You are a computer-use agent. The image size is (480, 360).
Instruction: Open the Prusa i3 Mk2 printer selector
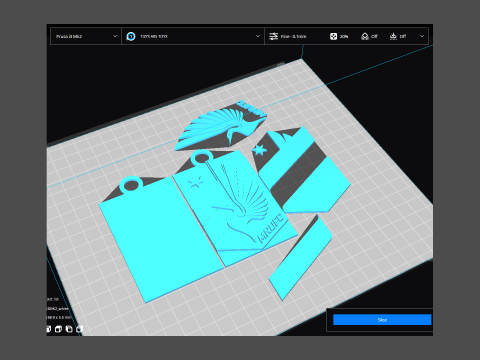point(86,36)
